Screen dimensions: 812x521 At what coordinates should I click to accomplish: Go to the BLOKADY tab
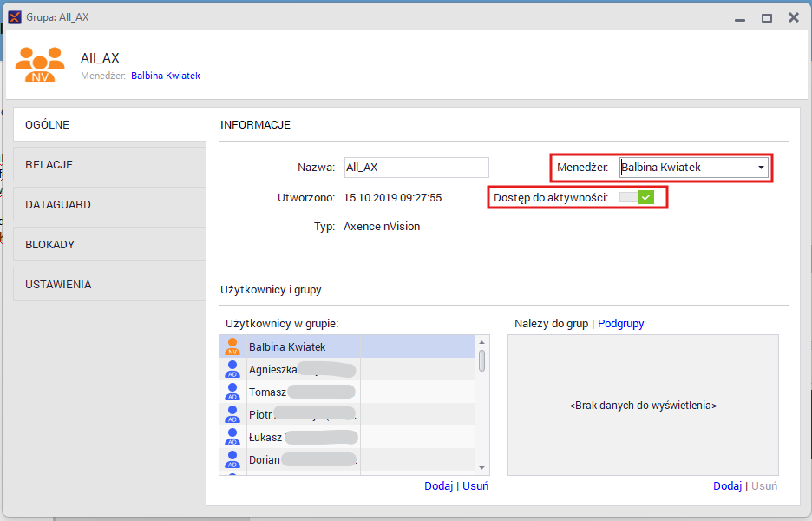109,245
